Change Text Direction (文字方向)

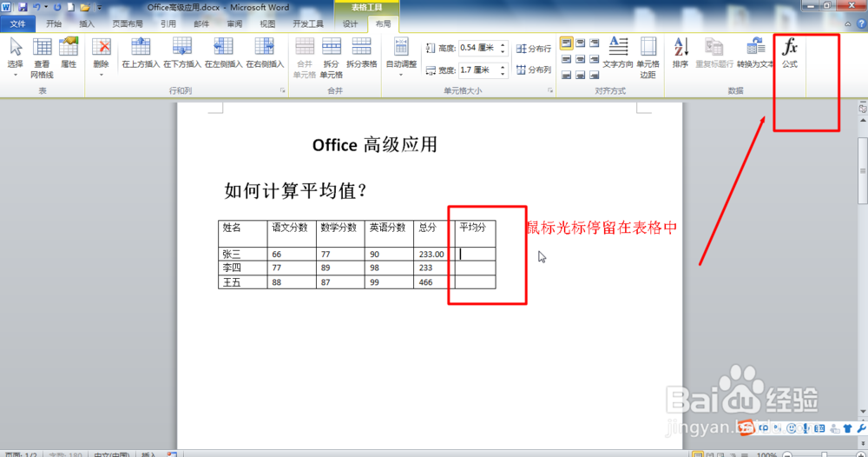click(x=618, y=54)
